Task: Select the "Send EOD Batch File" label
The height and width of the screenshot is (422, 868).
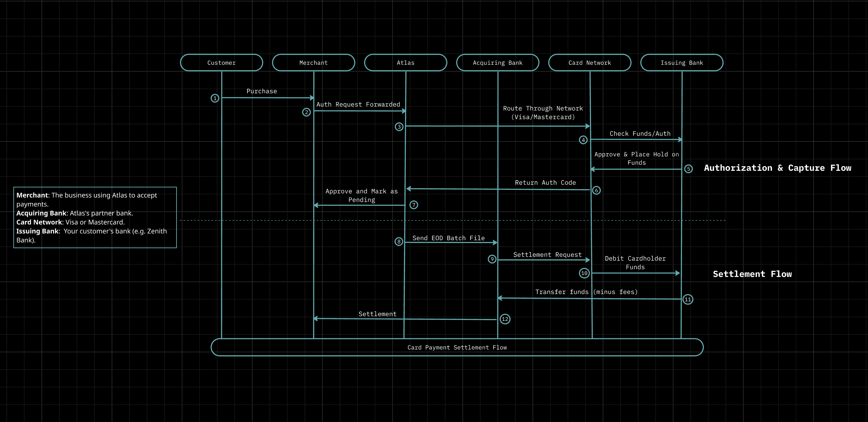Action: point(448,238)
